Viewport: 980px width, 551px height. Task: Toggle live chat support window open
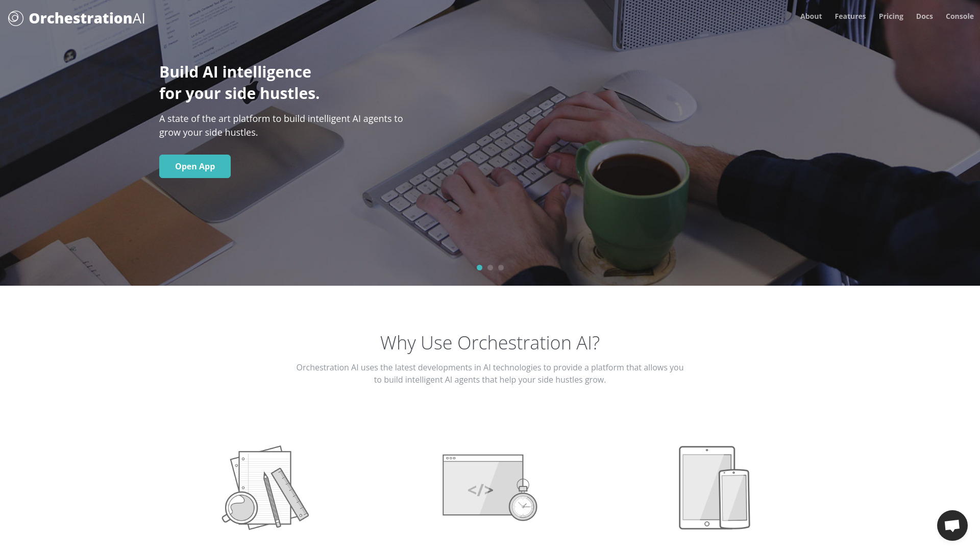click(x=952, y=525)
